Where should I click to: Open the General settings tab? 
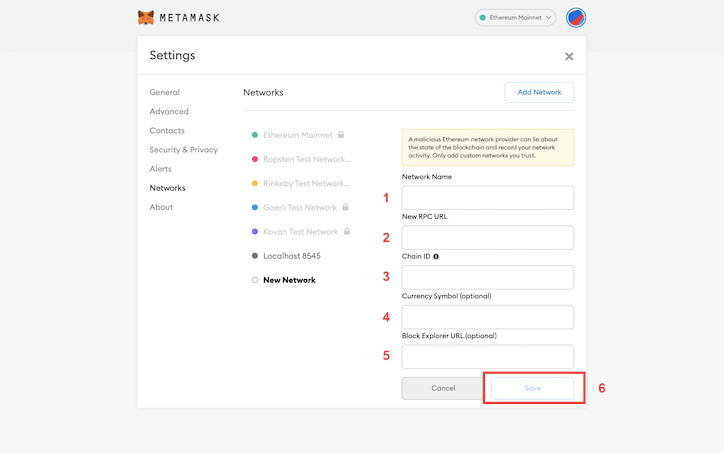click(x=165, y=93)
